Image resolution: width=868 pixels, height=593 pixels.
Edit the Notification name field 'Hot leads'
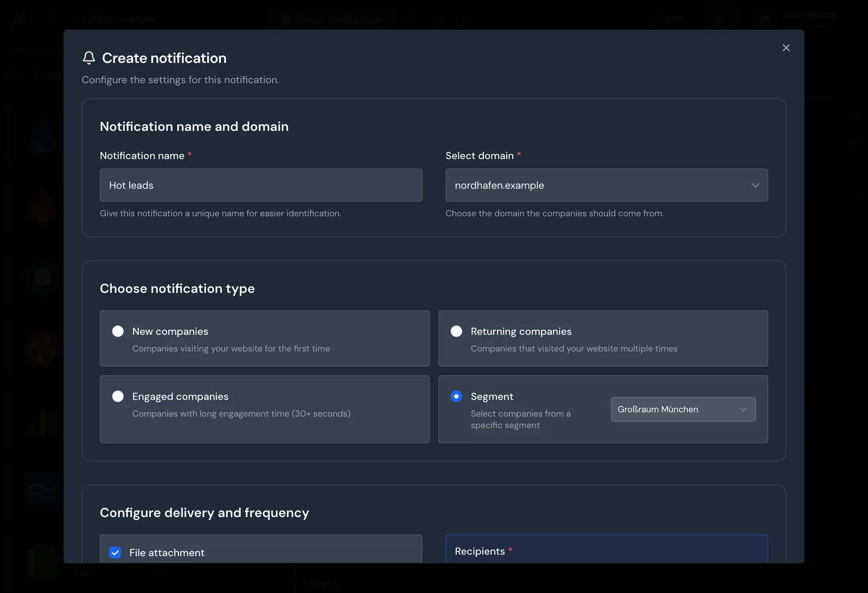coord(261,185)
